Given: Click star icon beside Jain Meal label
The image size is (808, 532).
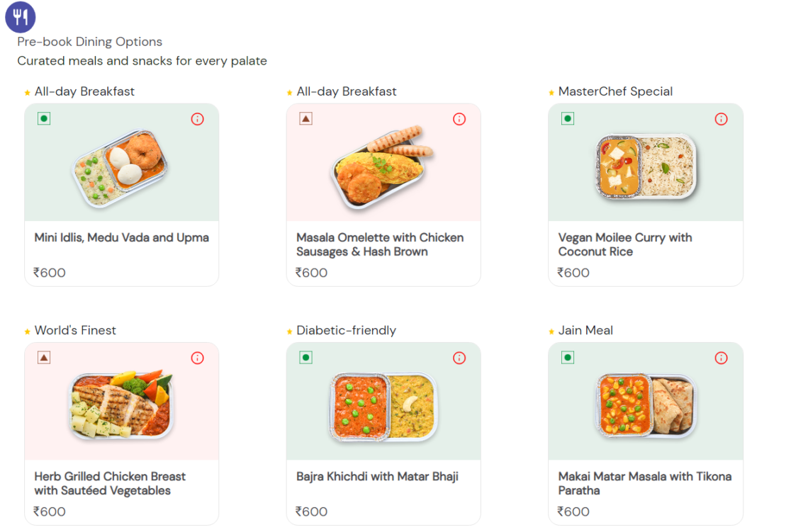Looking at the screenshot, I should (551, 330).
